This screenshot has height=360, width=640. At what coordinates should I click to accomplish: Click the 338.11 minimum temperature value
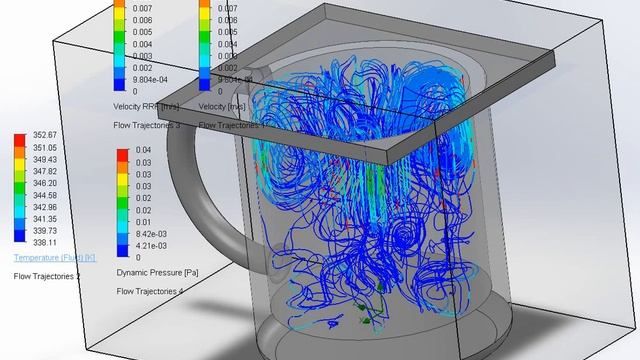[x=44, y=243]
